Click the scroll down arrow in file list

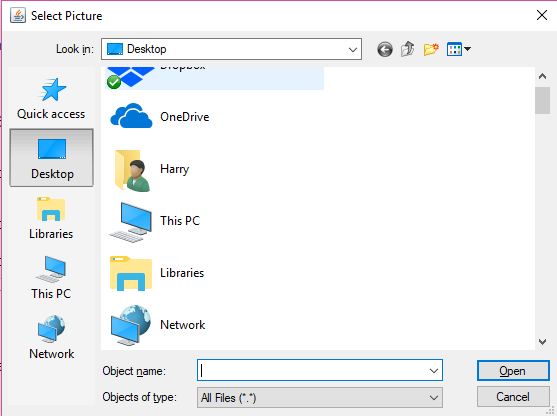(542, 342)
